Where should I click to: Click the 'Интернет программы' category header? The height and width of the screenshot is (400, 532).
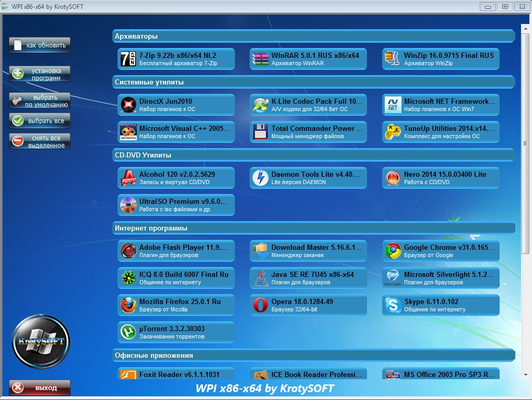pos(313,228)
